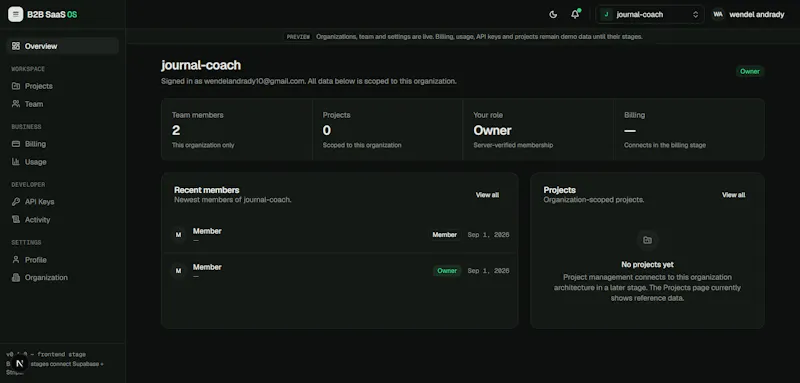Click the journal-coach page heading
The image size is (800, 383).
[x=201, y=65]
